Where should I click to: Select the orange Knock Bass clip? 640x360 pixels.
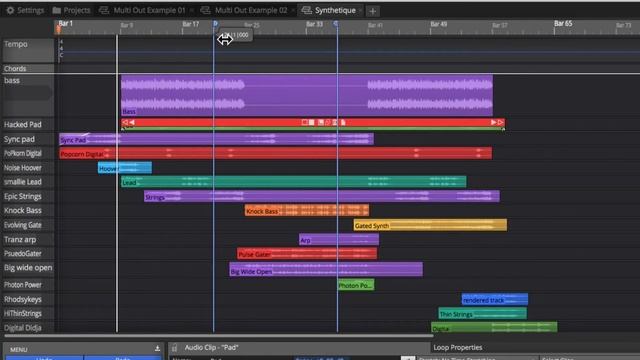(307, 211)
